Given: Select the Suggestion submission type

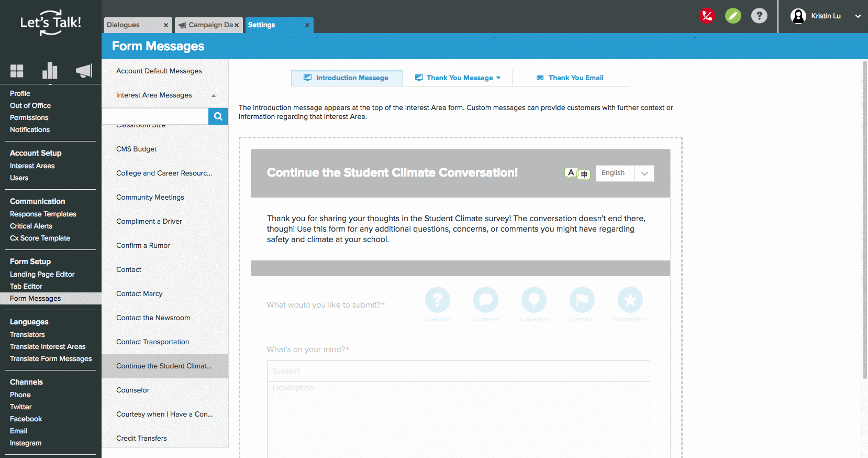Looking at the screenshot, I should click(533, 300).
